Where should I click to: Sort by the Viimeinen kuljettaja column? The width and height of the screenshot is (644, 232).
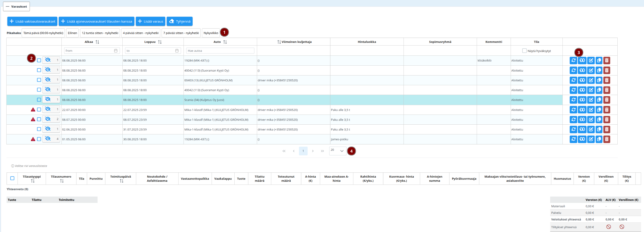coord(279,42)
